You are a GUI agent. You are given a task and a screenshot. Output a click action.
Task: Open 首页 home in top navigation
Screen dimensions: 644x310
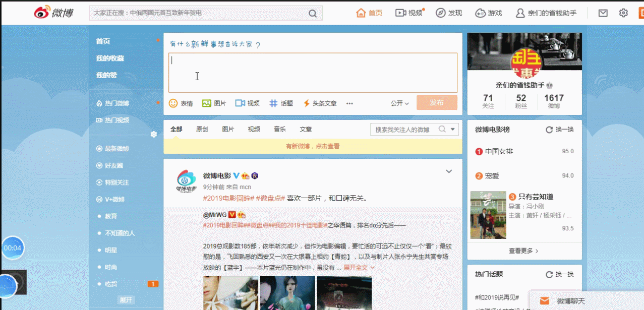[x=370, y=13]
